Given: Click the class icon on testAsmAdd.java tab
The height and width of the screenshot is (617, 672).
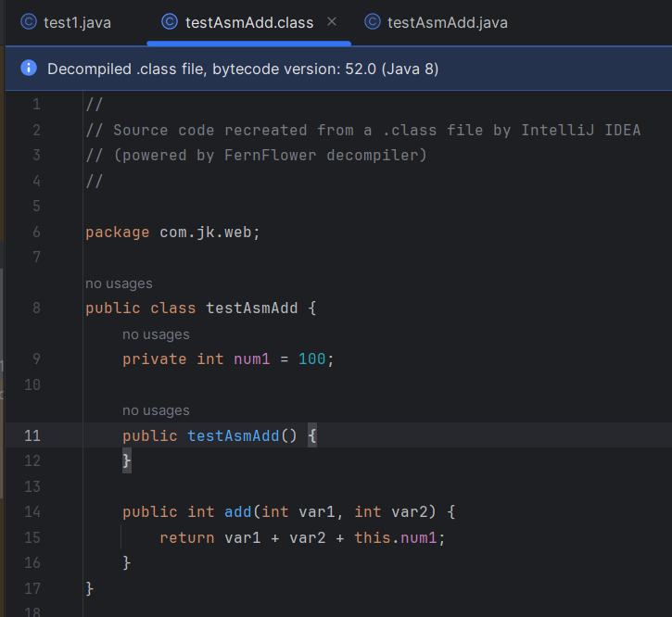Looking at the screenshot, I should (x=373, y=22).
